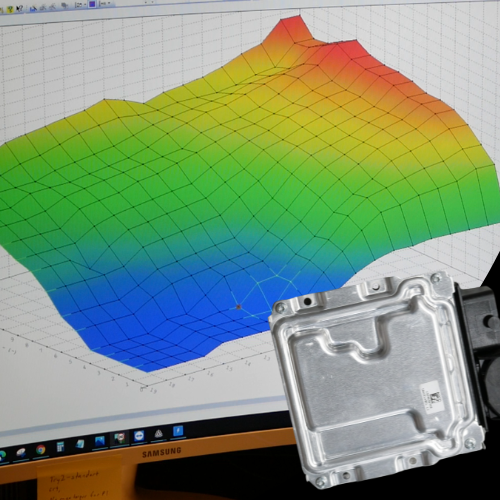Open the white-blue bird taskbar icon
The image size is (500, 500).
[21, 453]
